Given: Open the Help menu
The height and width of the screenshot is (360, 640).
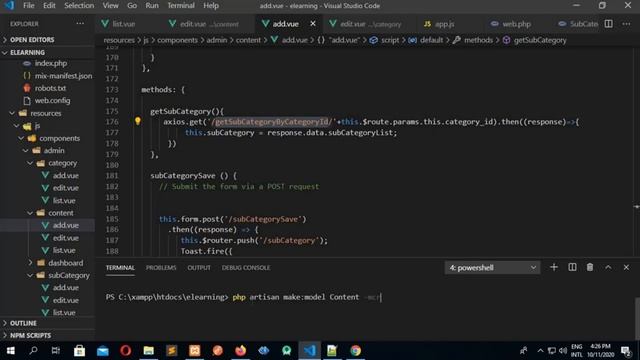Looking at the screenshot, I should pos(211,6).
